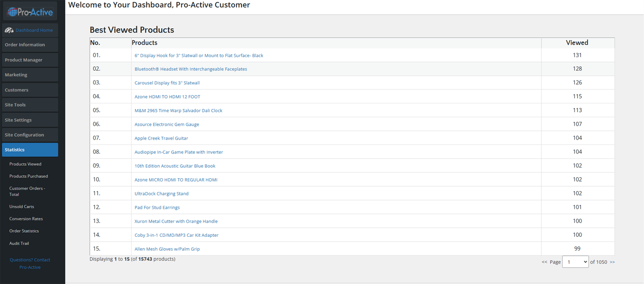Open Xuron Metal Cutter with Orange Handle

click(x=176, y=221)
